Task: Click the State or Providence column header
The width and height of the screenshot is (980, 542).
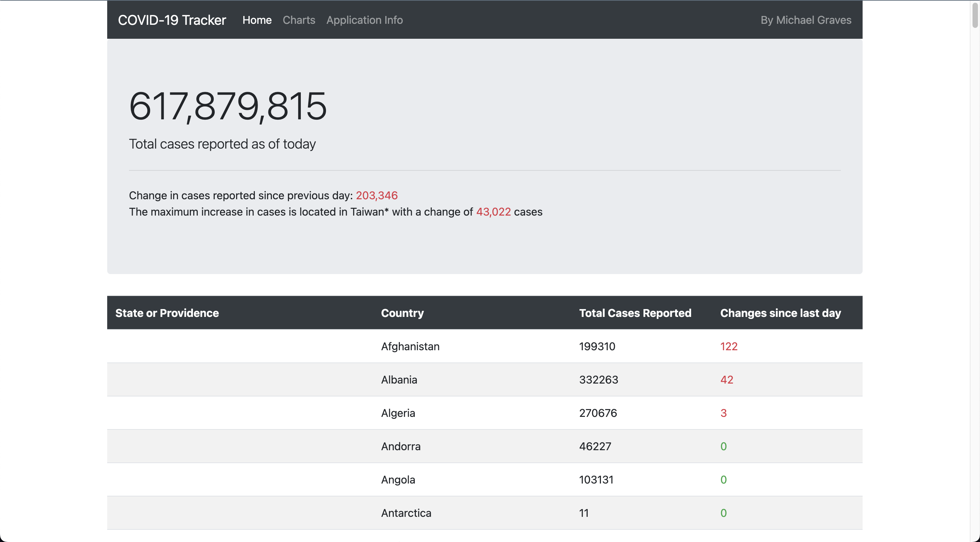Action: point(167,313)
